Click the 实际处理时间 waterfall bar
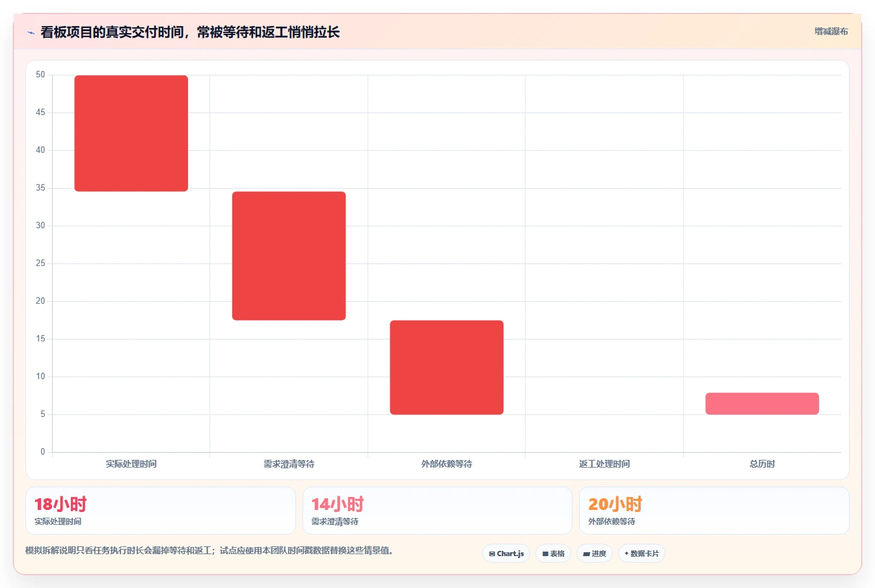This screenshot has height=588, width=875. click(x=131, y=133)
